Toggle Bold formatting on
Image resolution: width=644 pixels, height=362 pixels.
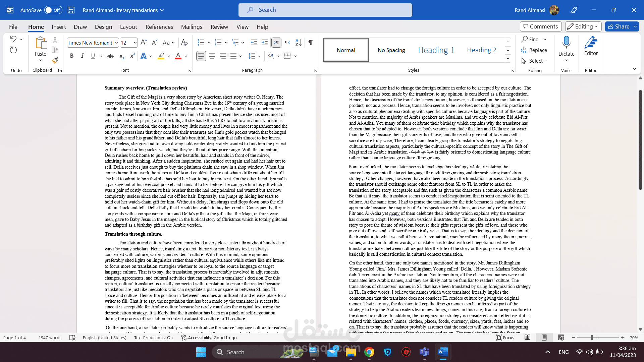tap(71, 56)
